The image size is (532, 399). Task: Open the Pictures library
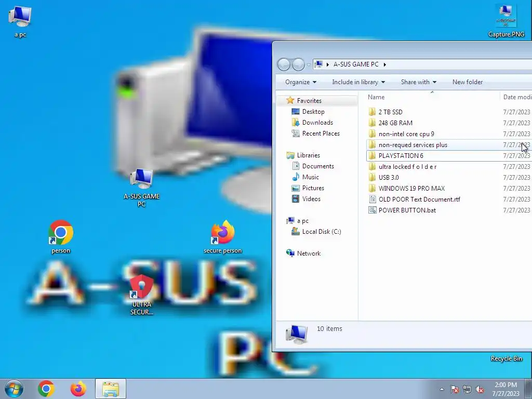point(313,188)
